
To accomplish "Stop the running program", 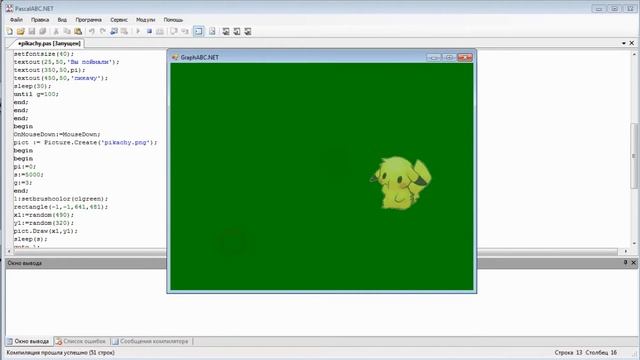I will tap(149, 31).
